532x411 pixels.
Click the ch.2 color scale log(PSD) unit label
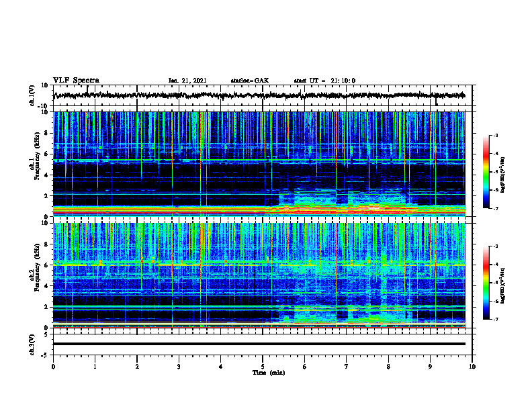pyautogui.click(x=503, y=285)
